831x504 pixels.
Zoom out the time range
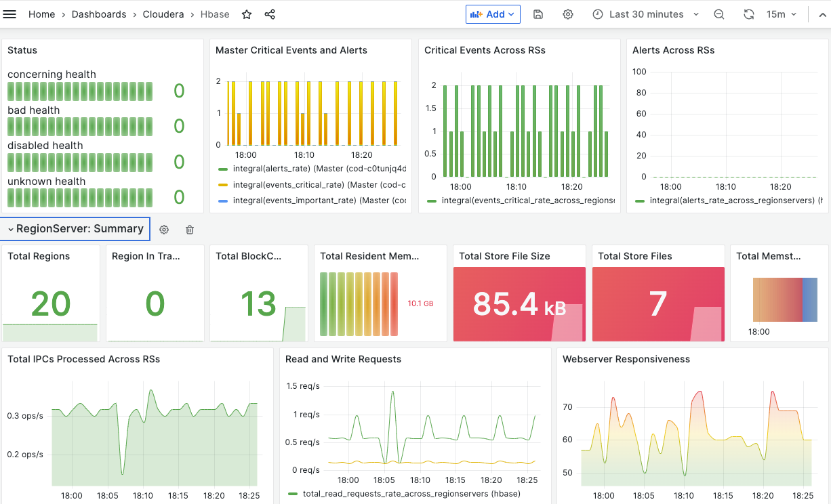click(719, 14)
